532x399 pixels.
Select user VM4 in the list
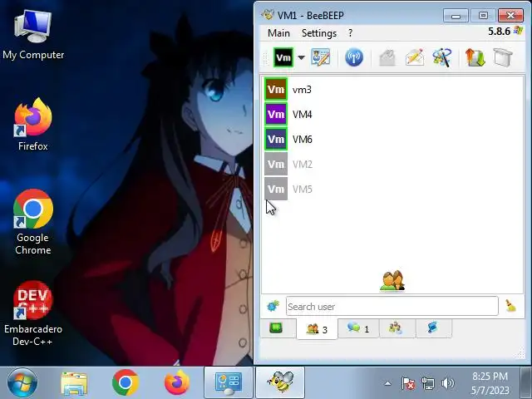392,115
